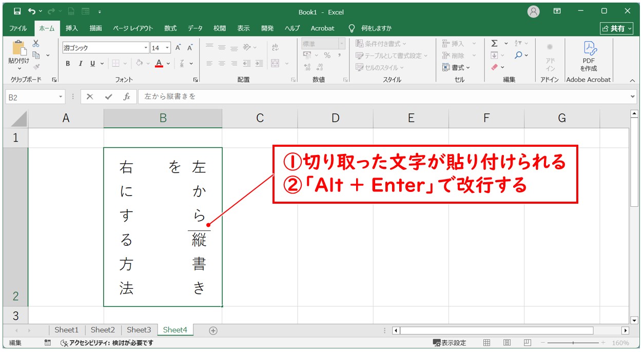The height and width of the screenshot is (352, 644).
Task: Open the 書式 format dropdown
Action: pos(456,67)
